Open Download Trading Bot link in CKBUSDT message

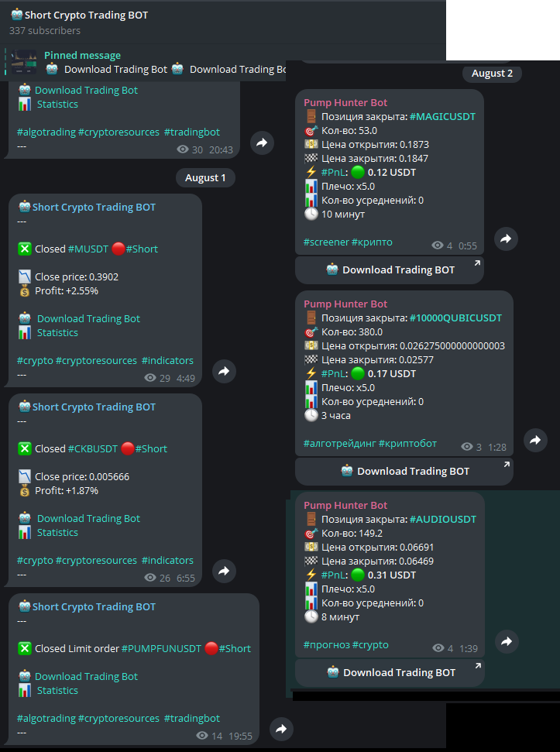[x=89, y=518]
